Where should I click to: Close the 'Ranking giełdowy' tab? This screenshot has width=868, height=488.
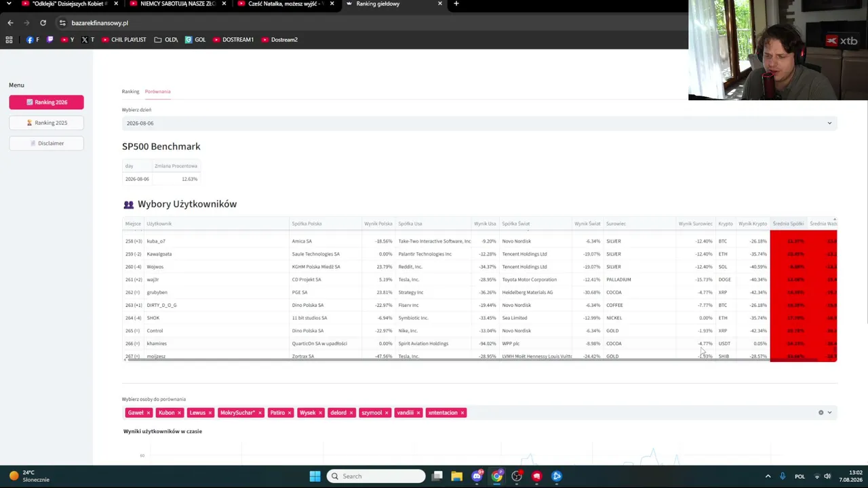[440, 4]
